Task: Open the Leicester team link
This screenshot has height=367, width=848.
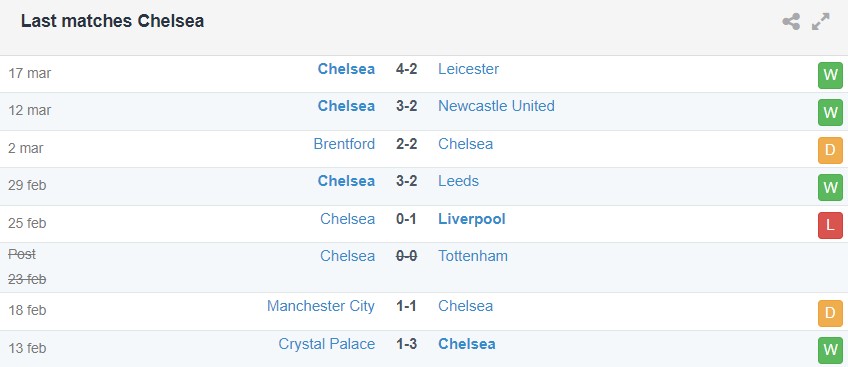Action: (468, 69)
